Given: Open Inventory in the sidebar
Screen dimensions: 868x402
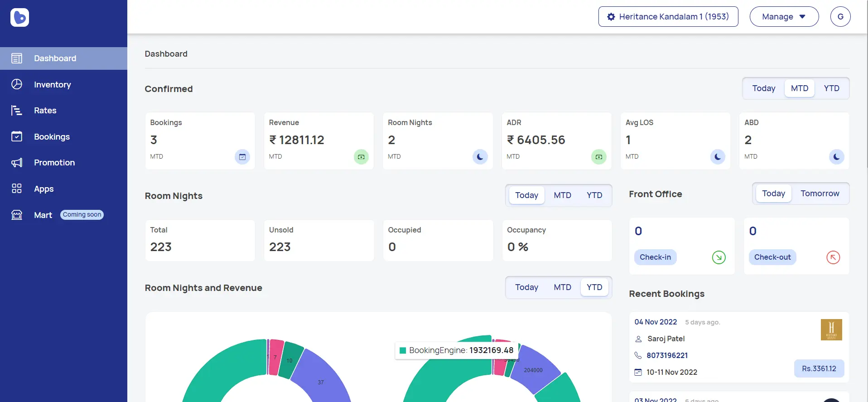Looking at the screenshot, I should [63, 84].
